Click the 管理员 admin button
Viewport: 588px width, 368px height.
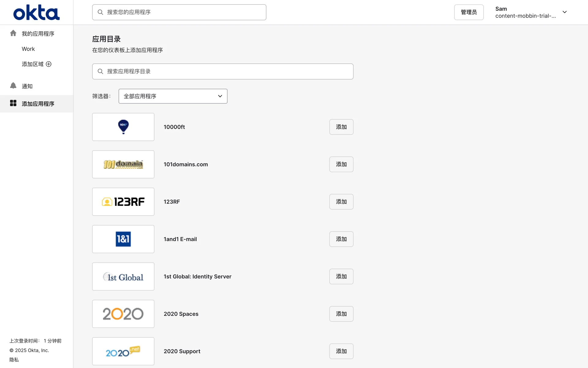pyautogui.click(x=469, y=12)
